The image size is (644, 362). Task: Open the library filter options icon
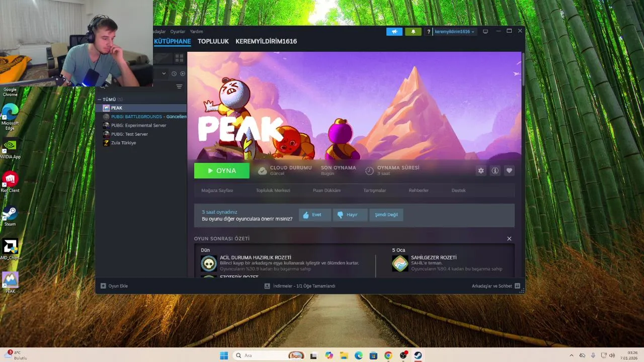pos(179,86)
